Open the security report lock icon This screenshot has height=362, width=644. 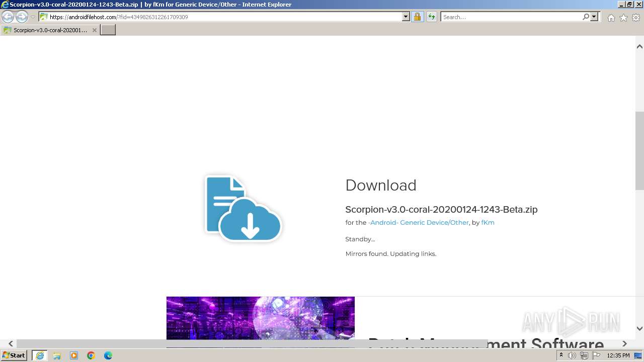click(417, 17)
